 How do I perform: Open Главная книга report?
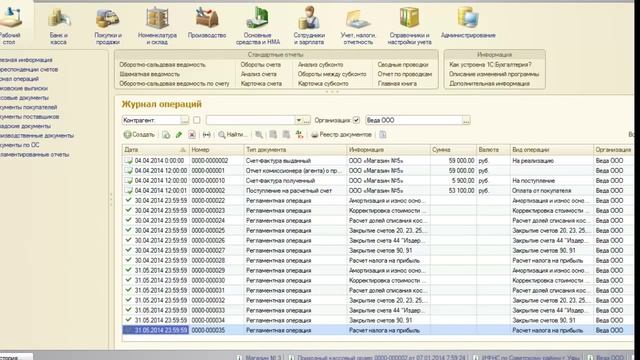(x=397, y=83)
